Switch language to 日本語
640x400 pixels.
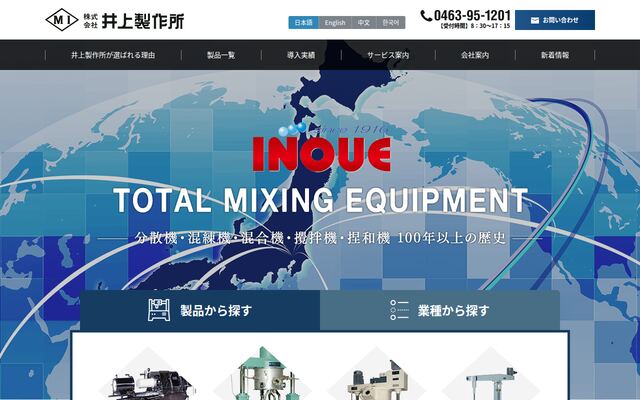tap(303, 23)
